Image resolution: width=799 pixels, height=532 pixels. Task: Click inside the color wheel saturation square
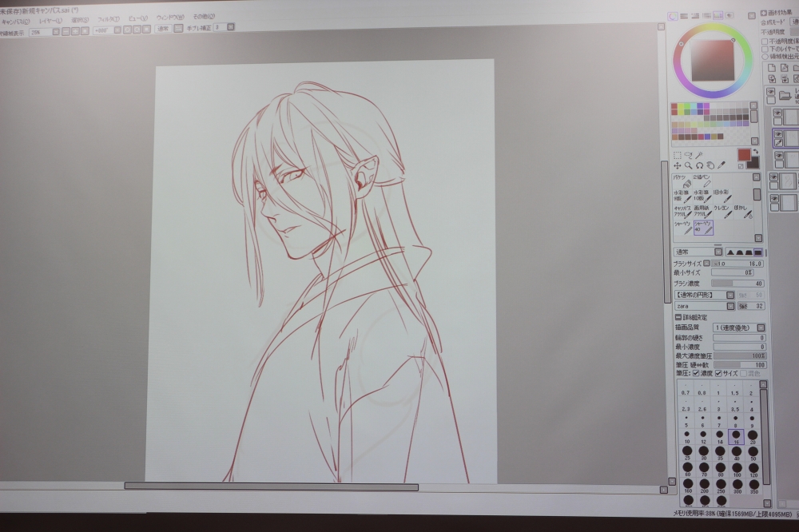pyautogui.click(x=713, y=61)
